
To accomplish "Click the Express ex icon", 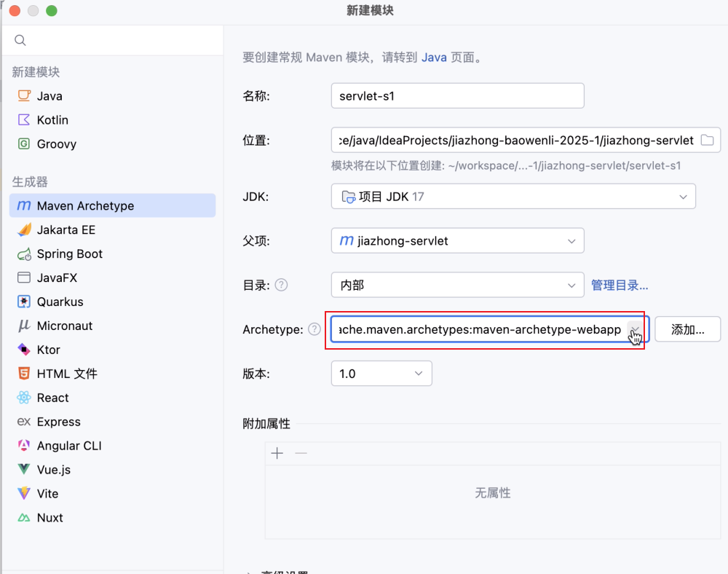I will pos(24,422).
